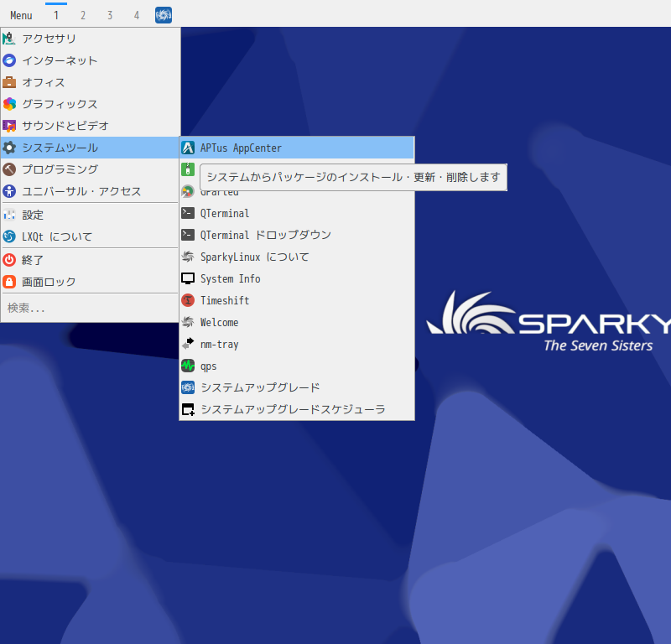Click the red Timeshift icon
Viewport: 671px width, 644px height.
[188, 300]
